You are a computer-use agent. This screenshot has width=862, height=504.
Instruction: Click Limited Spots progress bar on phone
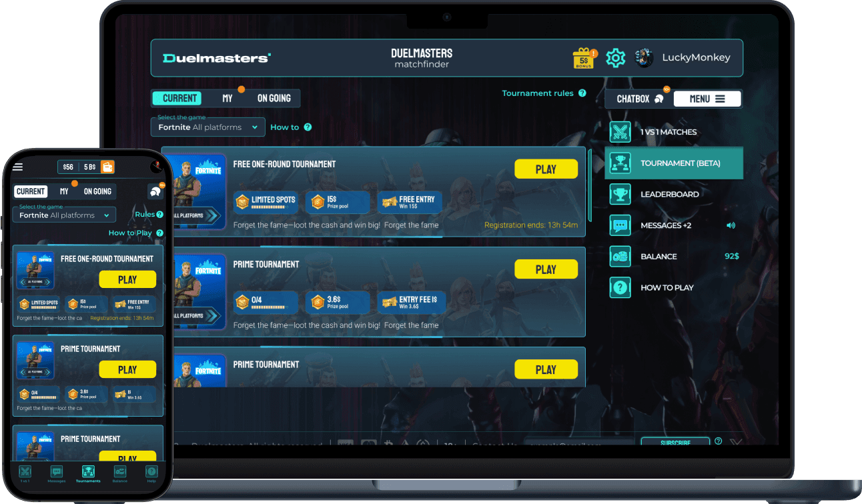44,307
